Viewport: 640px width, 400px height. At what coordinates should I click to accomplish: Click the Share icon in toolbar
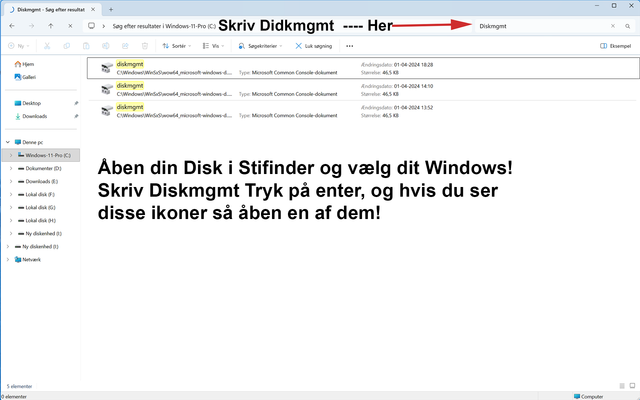click(125, 46)
